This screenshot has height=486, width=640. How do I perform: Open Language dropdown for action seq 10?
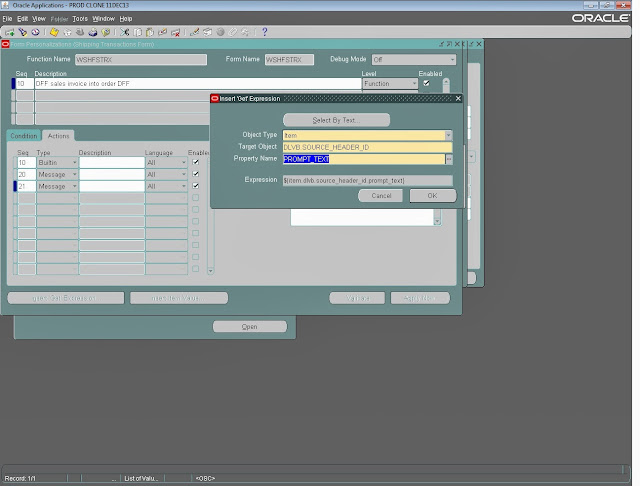(x=184, y=162)
